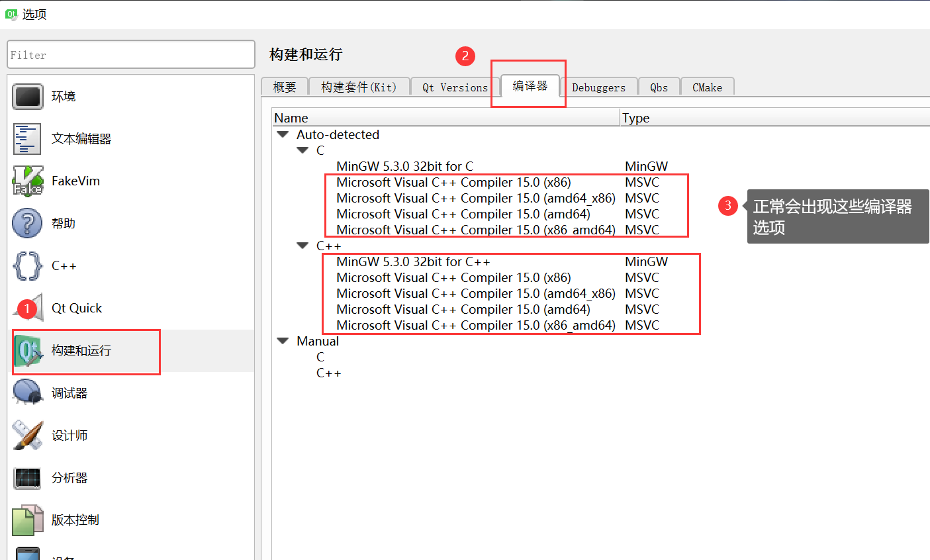
Task: Select MinGW 5.3.0 32bit for C++
Action: pyautogui.click(x=413, y=261)
